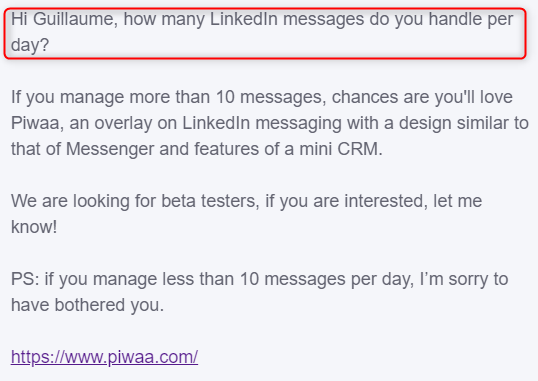Click the word "Piwaa" in the second paragraph
This screenshot has width=538, height=381.
(x=35, y=123)
